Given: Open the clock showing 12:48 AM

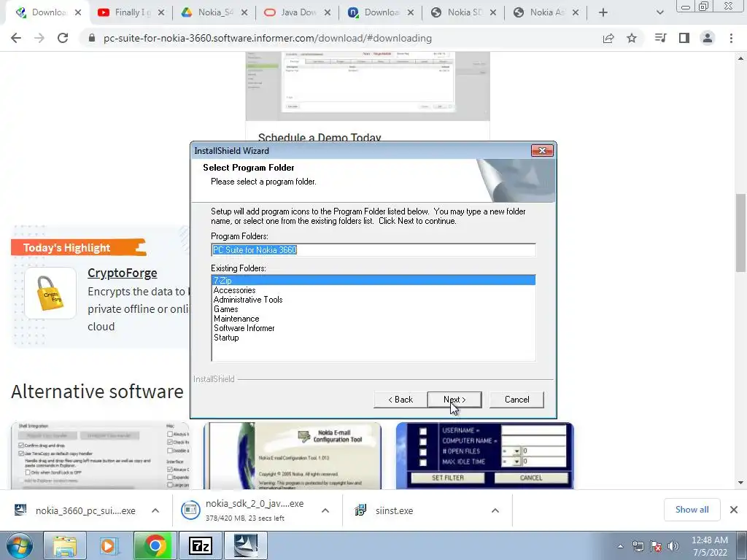Looking at the screenshot, I should [x=710, y=546].
